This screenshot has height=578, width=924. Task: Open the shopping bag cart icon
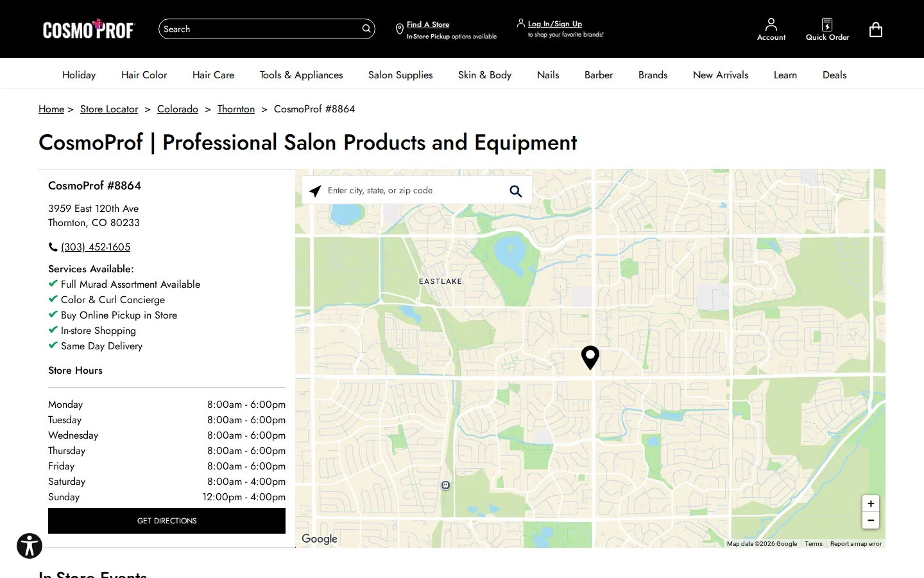pyautogui.click(x=875, y=30)
